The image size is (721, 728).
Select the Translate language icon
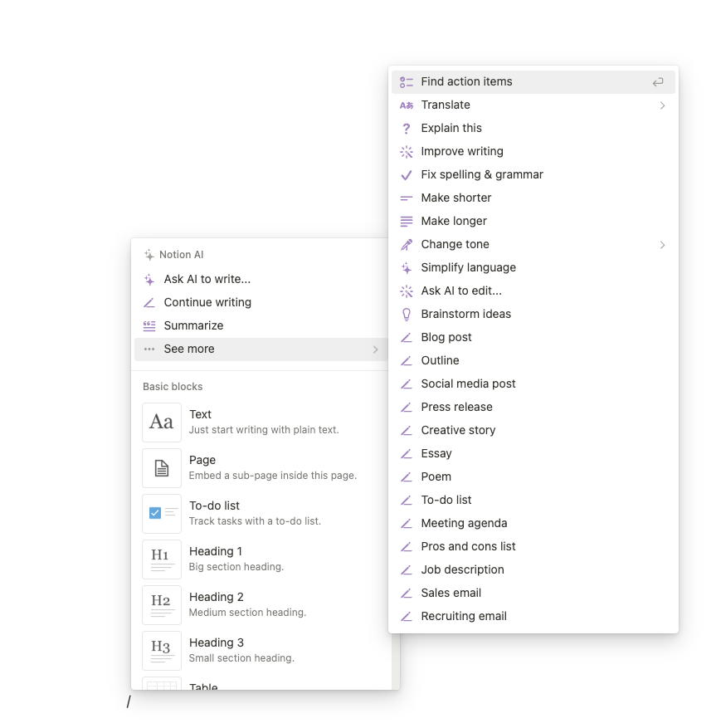407,105
